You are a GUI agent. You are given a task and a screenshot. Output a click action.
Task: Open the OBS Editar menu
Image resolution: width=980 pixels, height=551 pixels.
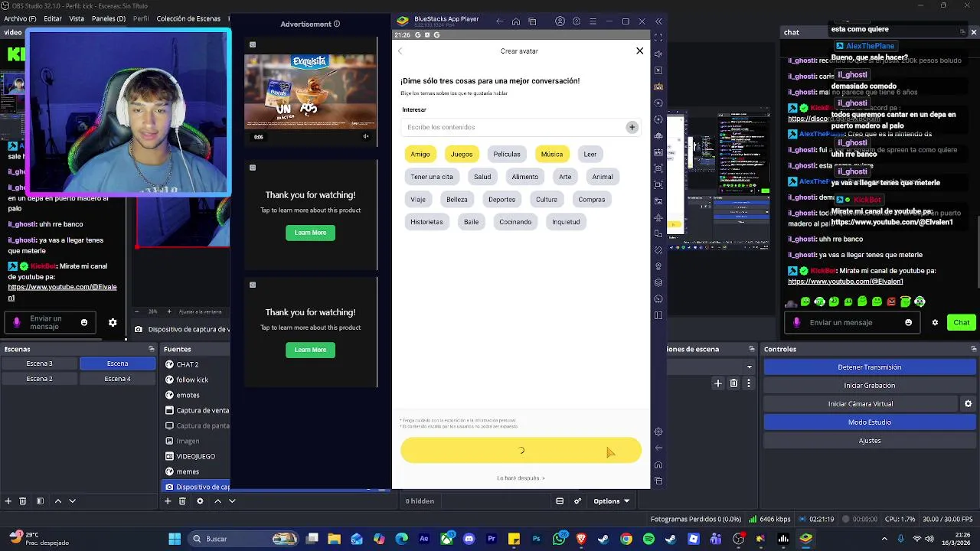point(53,18)
